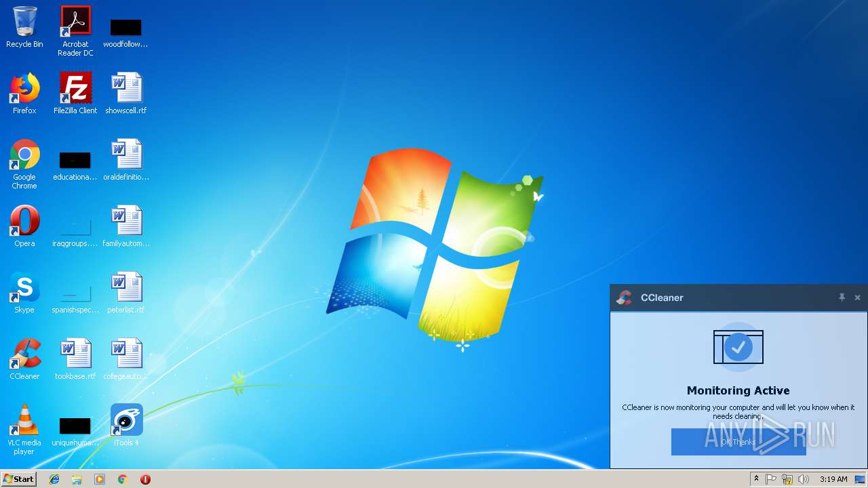Open Action Center flag icon
The image size is (868, 488).
coord(771,479)
